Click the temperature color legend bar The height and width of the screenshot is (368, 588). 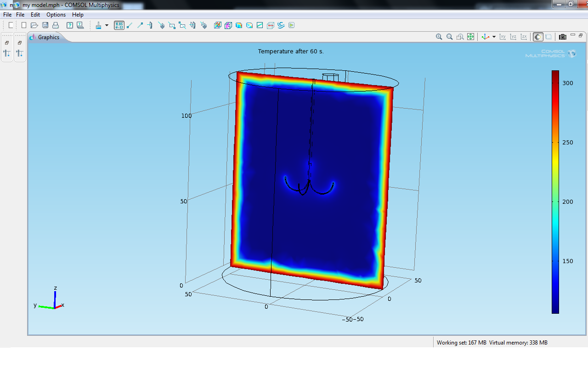tap(555, 192)
